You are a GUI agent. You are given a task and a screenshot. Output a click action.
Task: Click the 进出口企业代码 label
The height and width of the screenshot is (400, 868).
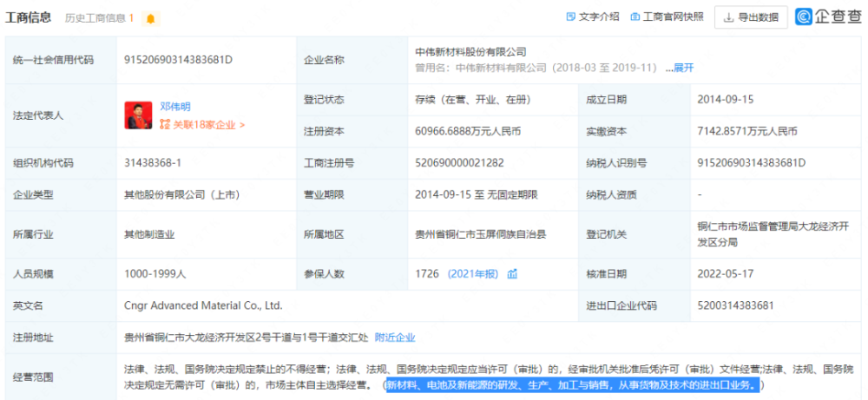621,305
